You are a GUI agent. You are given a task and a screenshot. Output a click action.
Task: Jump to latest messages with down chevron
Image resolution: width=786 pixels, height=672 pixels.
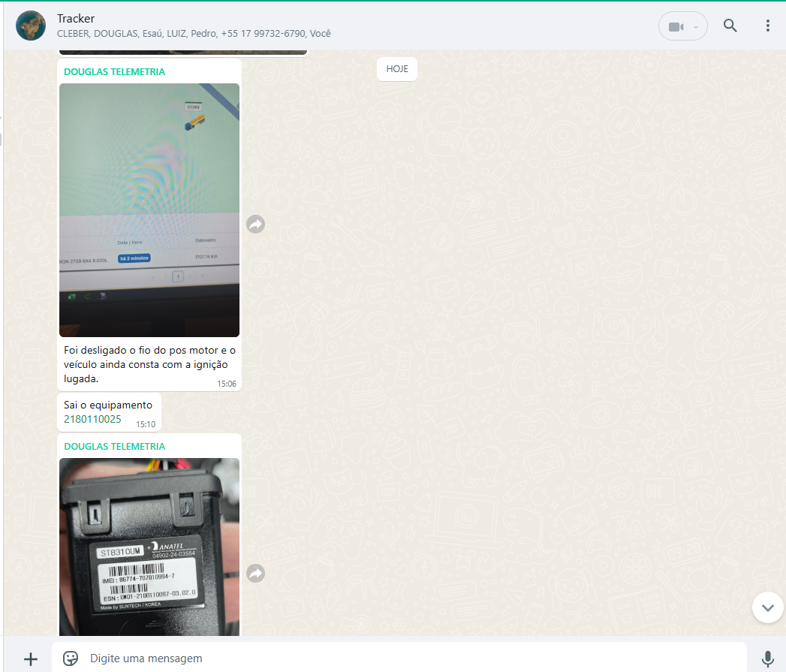point(767,607)
